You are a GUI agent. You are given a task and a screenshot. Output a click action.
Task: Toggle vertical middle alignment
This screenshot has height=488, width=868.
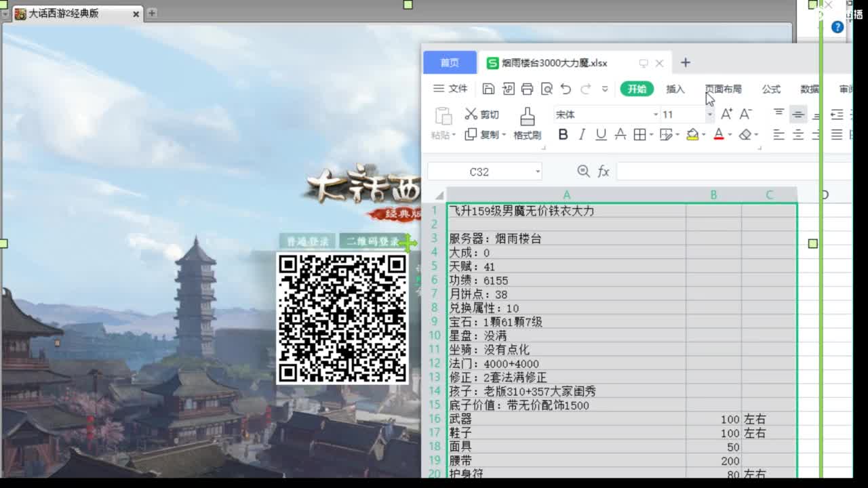click(798, 114)
